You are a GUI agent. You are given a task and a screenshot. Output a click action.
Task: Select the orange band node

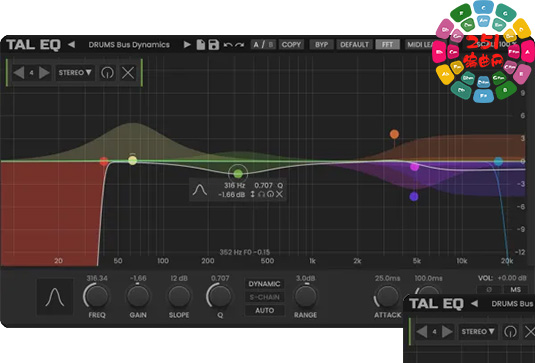tap(394, 134)
